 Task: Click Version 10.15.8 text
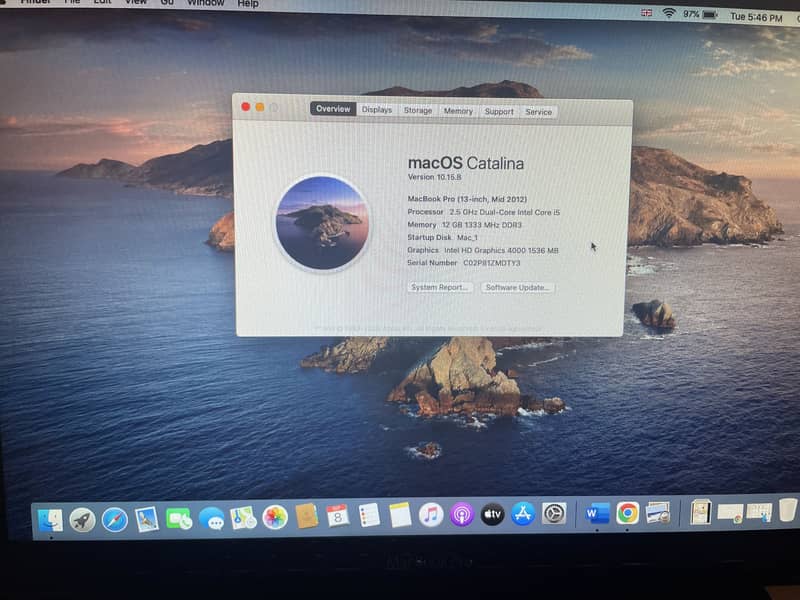pyautogui.click(x=434, y=177)
